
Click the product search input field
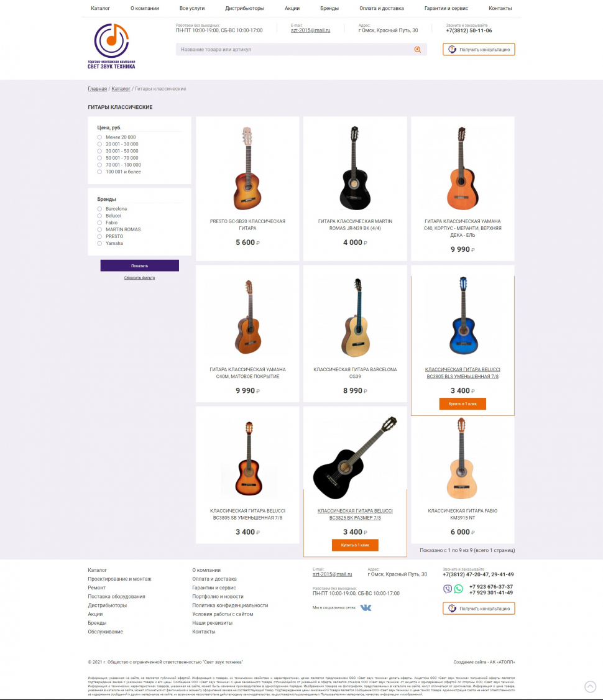295,50
